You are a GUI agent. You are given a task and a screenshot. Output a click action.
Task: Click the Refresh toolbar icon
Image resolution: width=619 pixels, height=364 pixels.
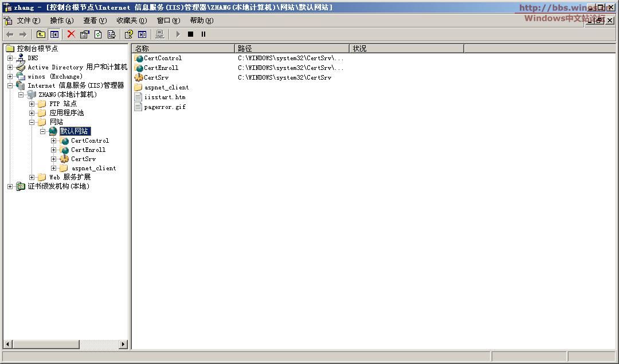[x=98, y=34]
